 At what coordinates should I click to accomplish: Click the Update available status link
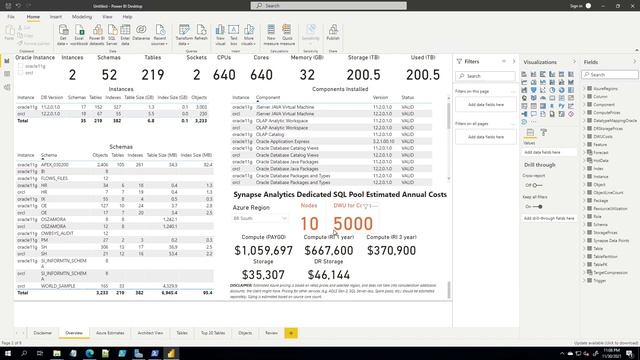pyautogui.click(x=606, y=343)
